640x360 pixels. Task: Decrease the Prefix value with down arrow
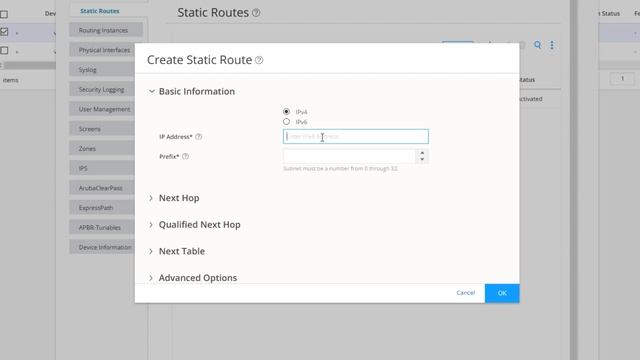(422, 159)
